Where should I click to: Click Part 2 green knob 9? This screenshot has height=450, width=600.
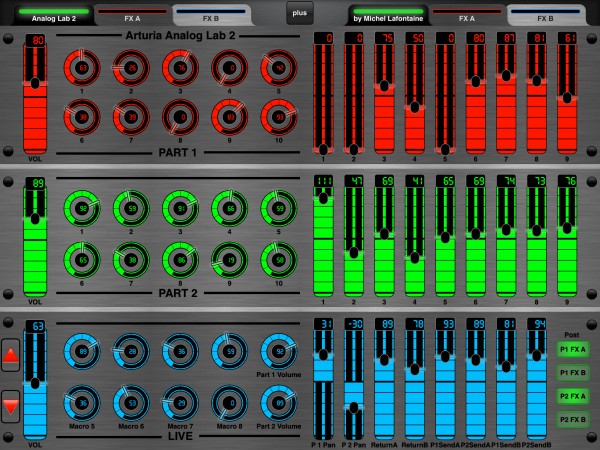point(229,260)
